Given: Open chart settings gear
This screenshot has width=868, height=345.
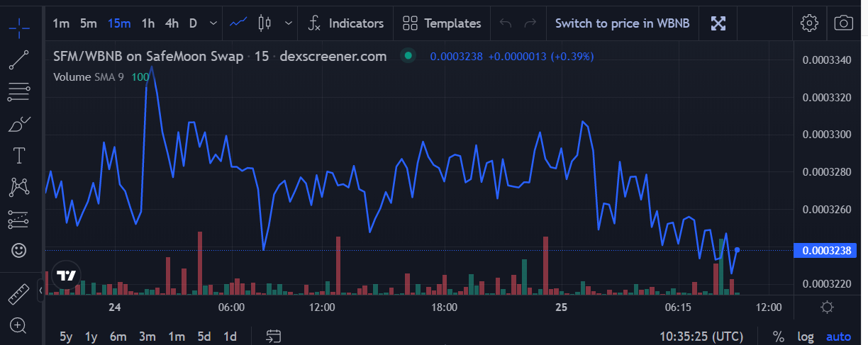Looking at the screenshot, I should click(808, 23).
